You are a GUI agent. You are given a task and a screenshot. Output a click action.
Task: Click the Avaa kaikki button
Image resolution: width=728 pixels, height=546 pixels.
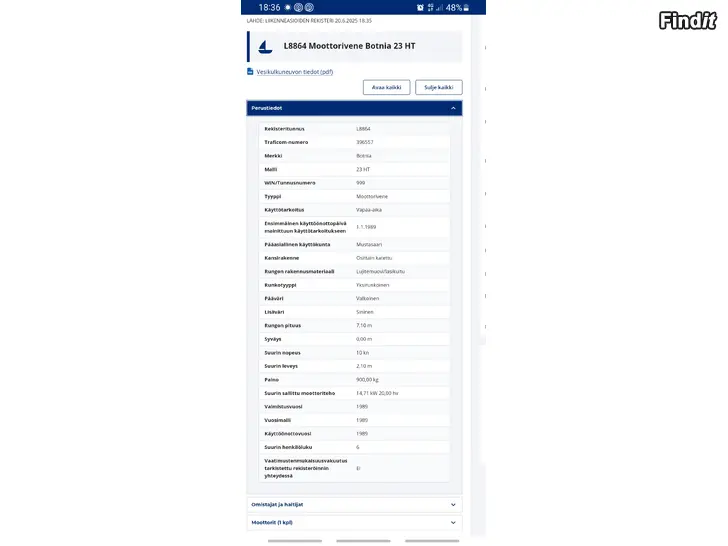[x=386, y=87]
